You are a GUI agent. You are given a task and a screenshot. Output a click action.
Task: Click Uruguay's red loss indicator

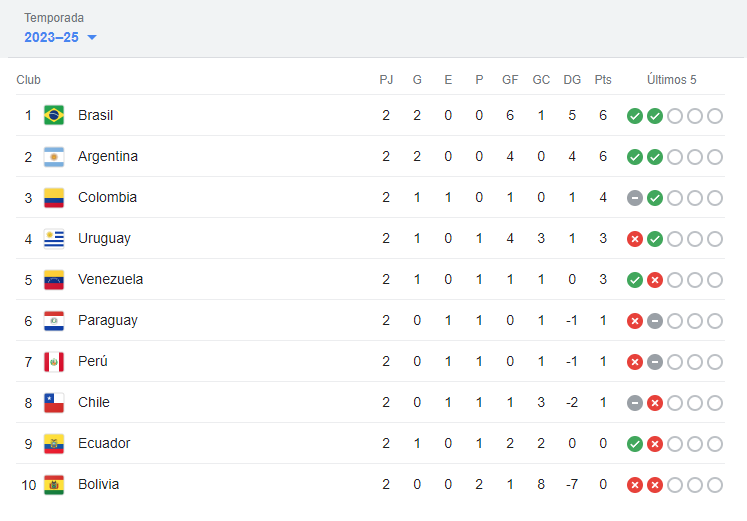point(635,239)
